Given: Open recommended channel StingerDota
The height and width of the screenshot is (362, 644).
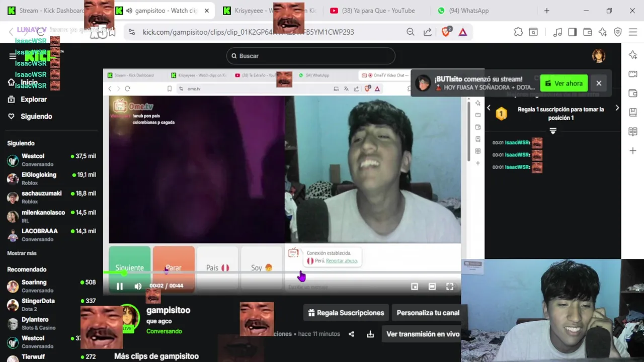Looking at the screenshot, I should (51, 305).
